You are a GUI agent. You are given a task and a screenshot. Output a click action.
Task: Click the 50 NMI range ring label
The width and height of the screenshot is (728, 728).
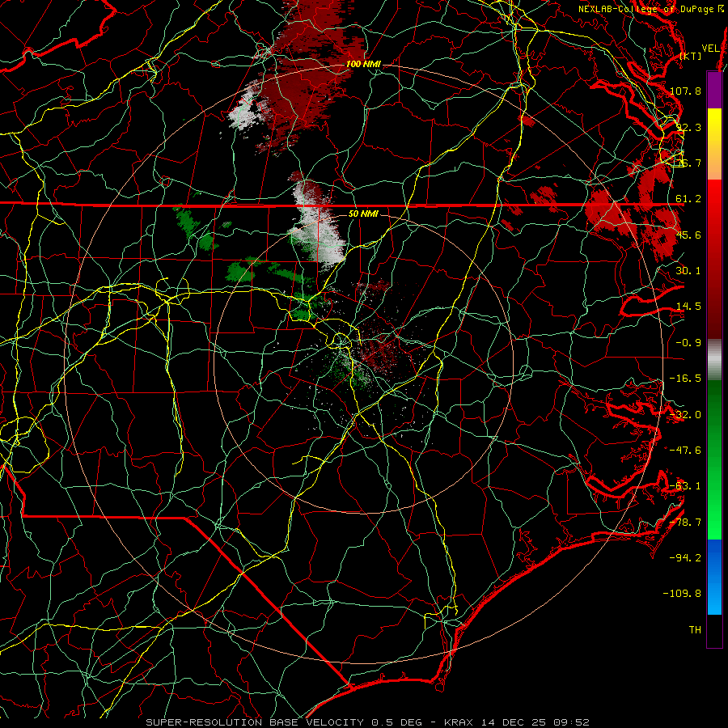click(363, 214)
